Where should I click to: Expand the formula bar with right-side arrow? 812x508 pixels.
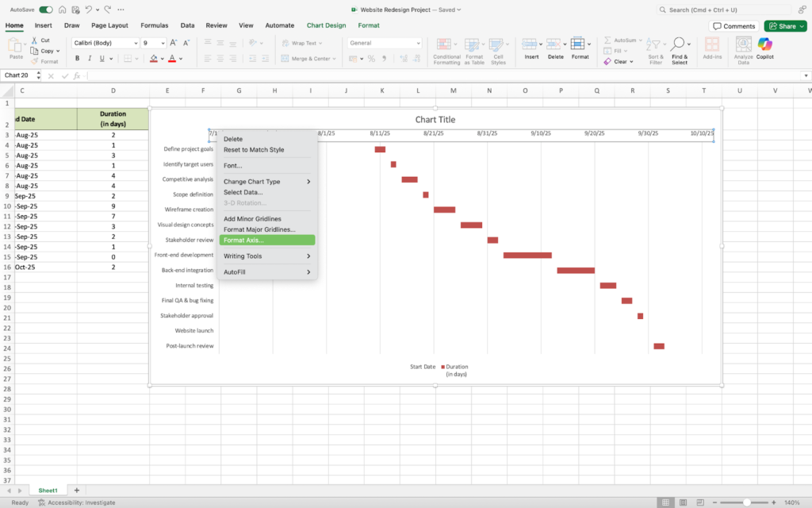[802, 75]
